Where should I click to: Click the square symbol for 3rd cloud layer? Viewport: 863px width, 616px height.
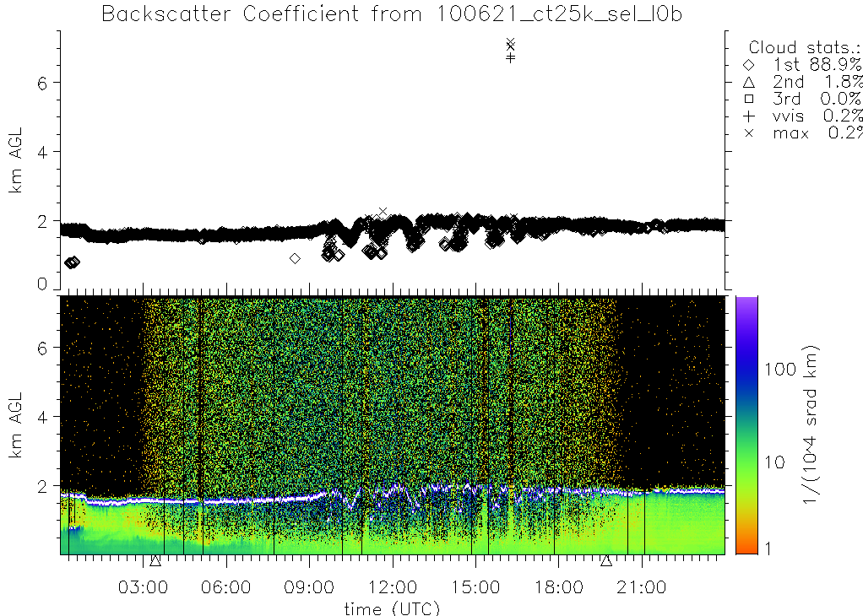coord(749,99)
